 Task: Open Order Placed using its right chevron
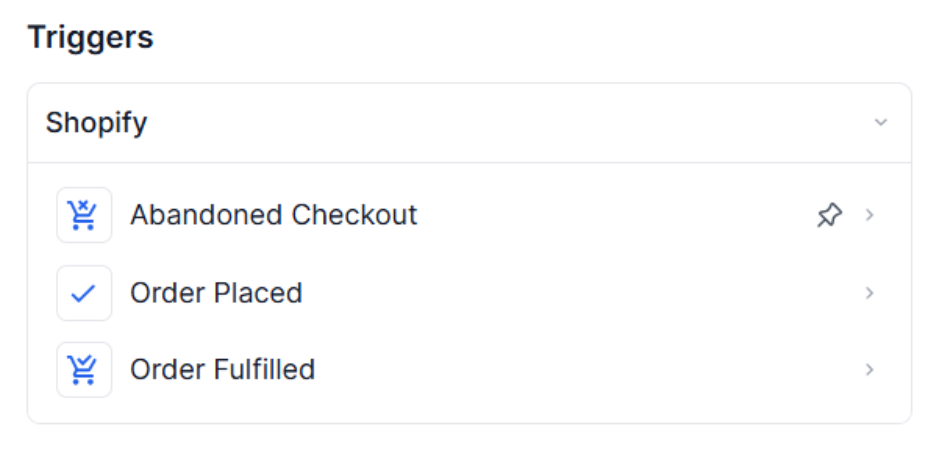point(870,293)
